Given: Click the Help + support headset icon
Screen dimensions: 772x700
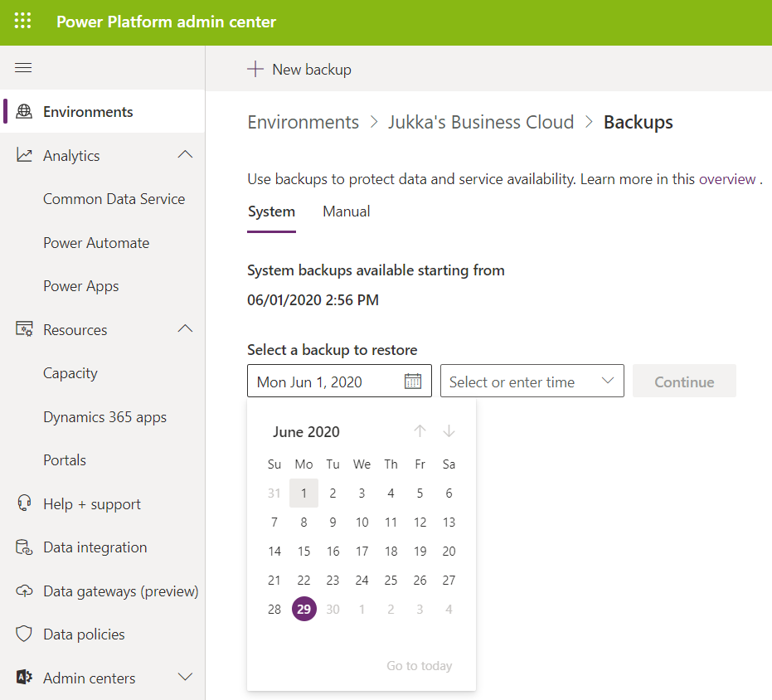Looking at the screenshot, I should 24,503.
